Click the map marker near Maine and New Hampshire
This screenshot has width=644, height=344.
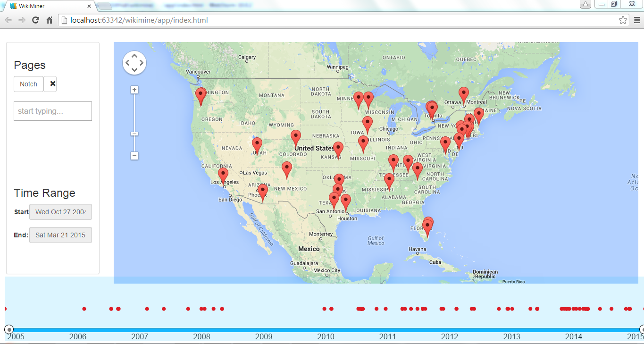pyautogui.click(x=479, y=117)
